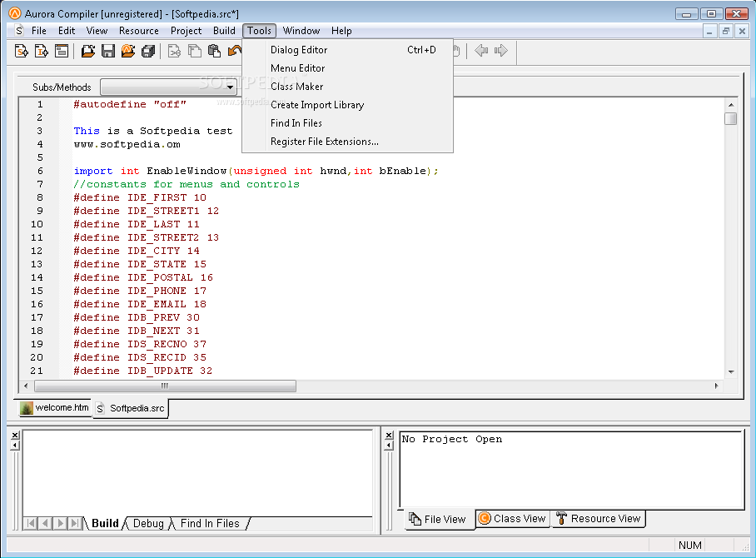Open the Edit menu

click(67, 31)
